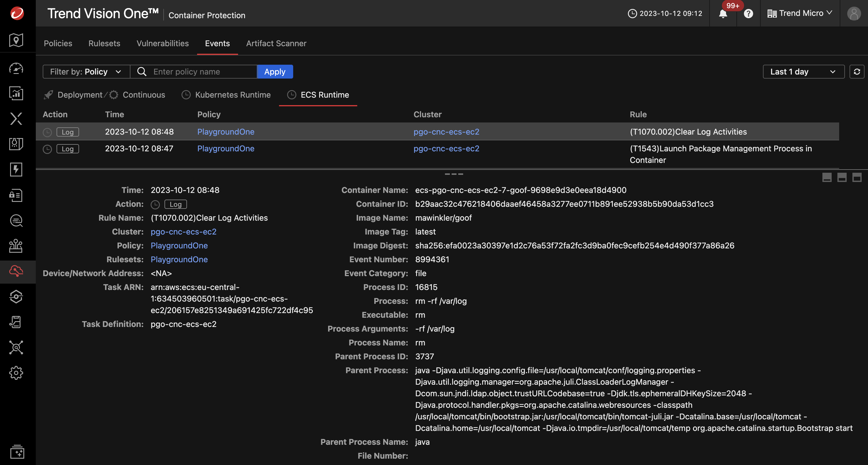Click the Parent Process ID 3737 value
868x465 pixels.
click(x=424, y=356)
